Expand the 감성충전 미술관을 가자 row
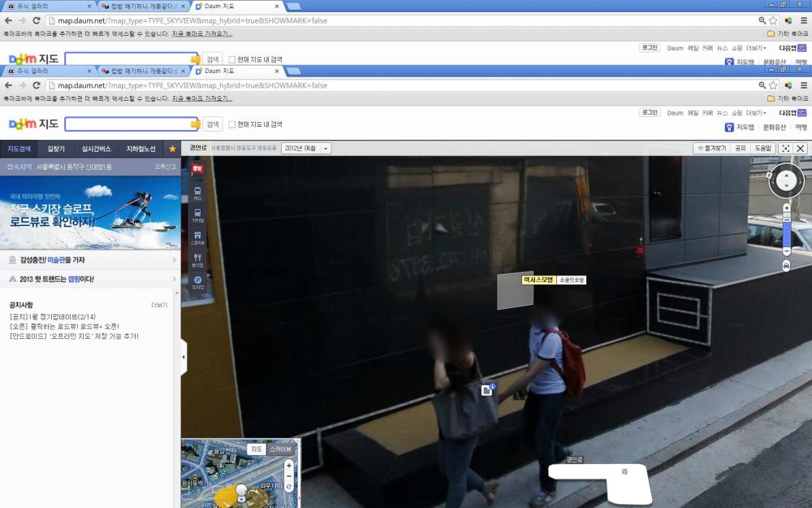 pos(90,260)
